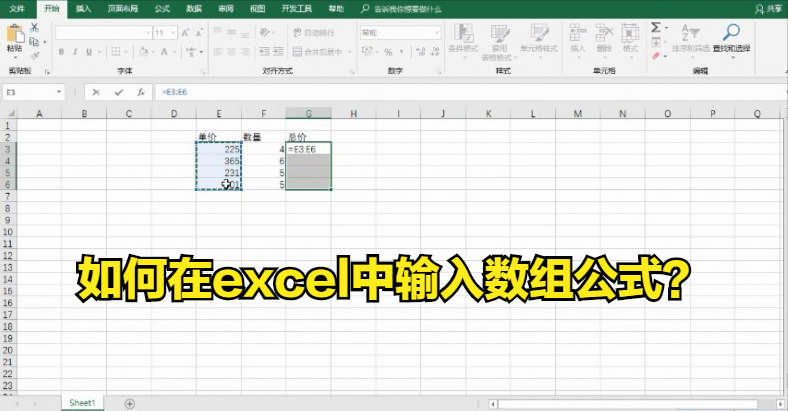Viewport: 788px width, 411px height.
Task: Click the Fill down icon
Action: pos(655,42)
